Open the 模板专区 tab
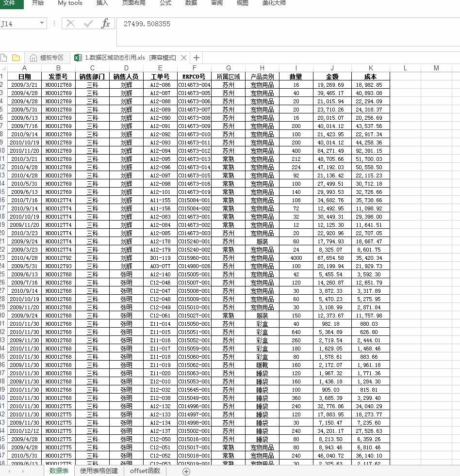The height and width of the screenshot is (476, 460). (x=47, y=58)
